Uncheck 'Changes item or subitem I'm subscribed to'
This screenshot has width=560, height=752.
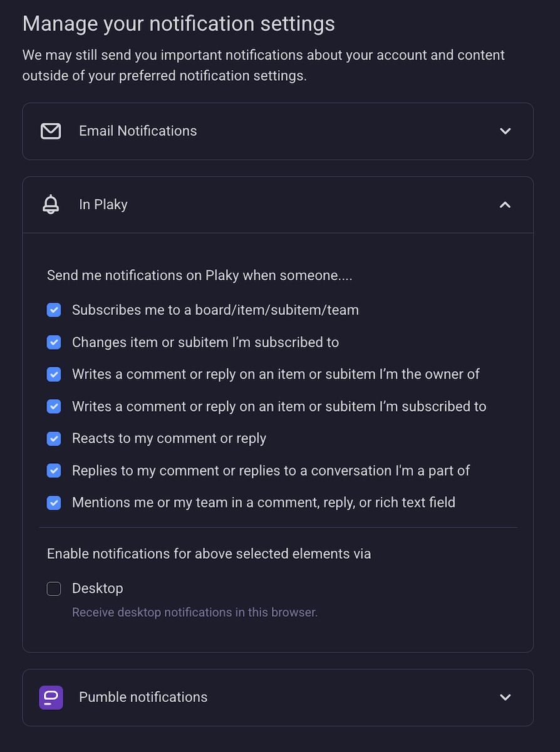54,342
